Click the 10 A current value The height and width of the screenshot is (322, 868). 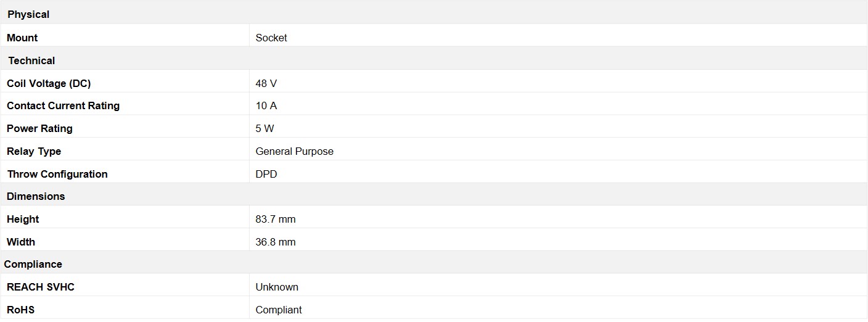(x=266, y=105)
